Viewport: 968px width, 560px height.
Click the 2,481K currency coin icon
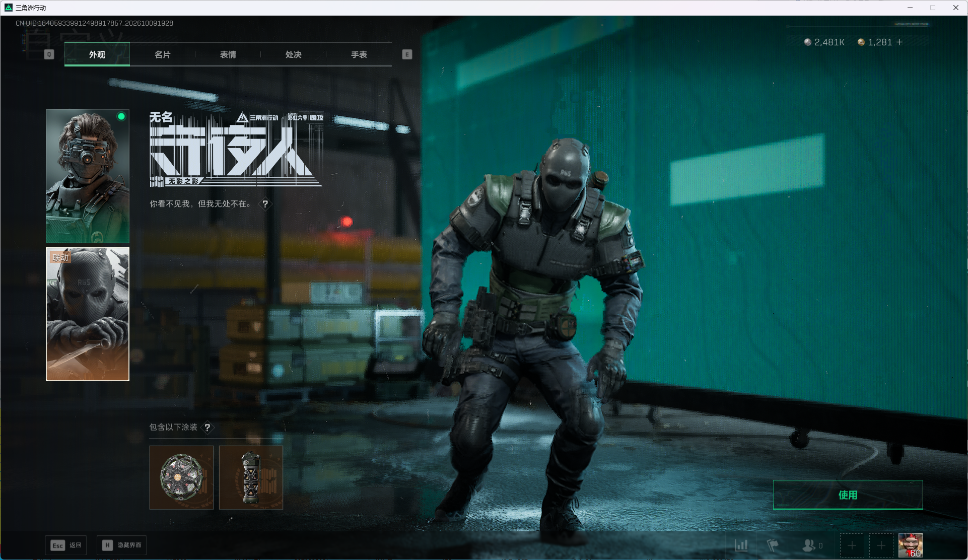808,42
